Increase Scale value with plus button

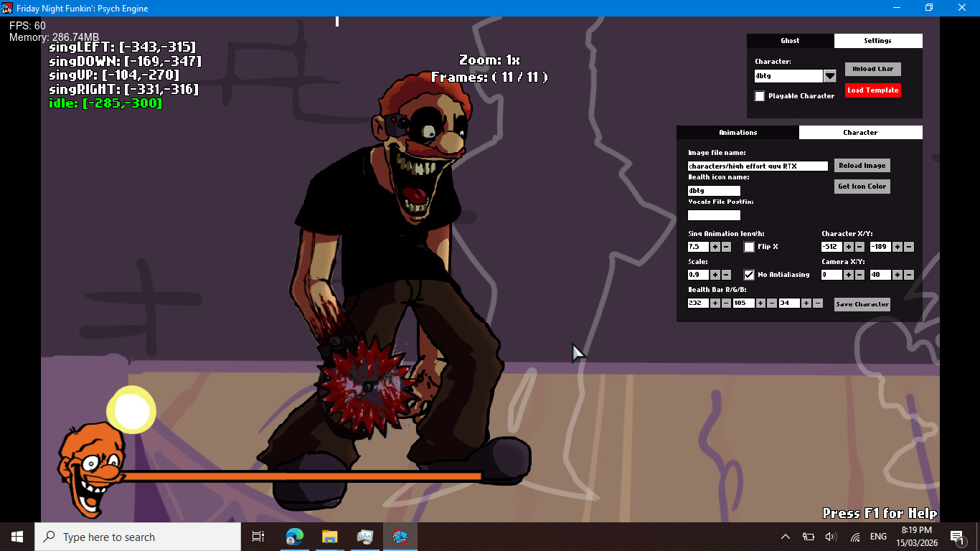[715, 275]
